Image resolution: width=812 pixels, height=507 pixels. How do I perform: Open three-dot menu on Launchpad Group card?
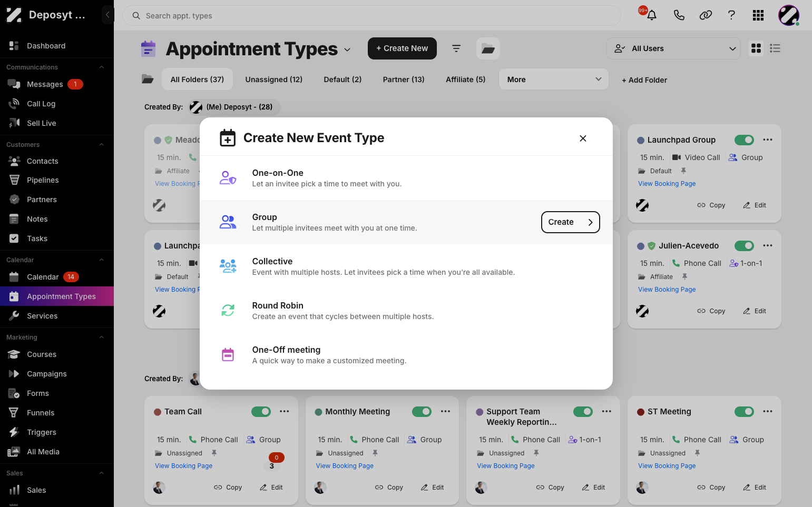(767, 140)
